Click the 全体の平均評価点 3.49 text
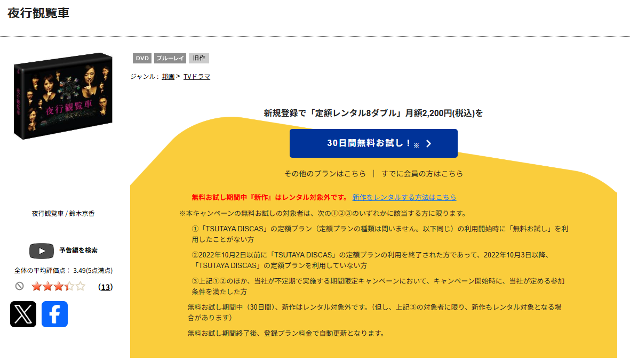Viewport: 630px width, 364px height. tap(63, 271)
